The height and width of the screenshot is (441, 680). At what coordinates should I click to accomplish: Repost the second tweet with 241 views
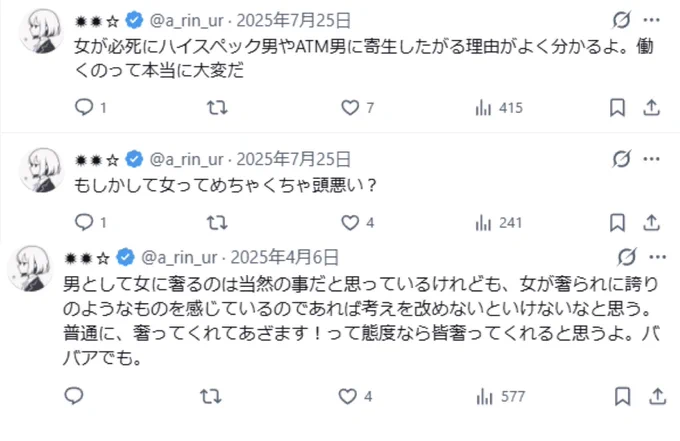(x=217, y=223)
